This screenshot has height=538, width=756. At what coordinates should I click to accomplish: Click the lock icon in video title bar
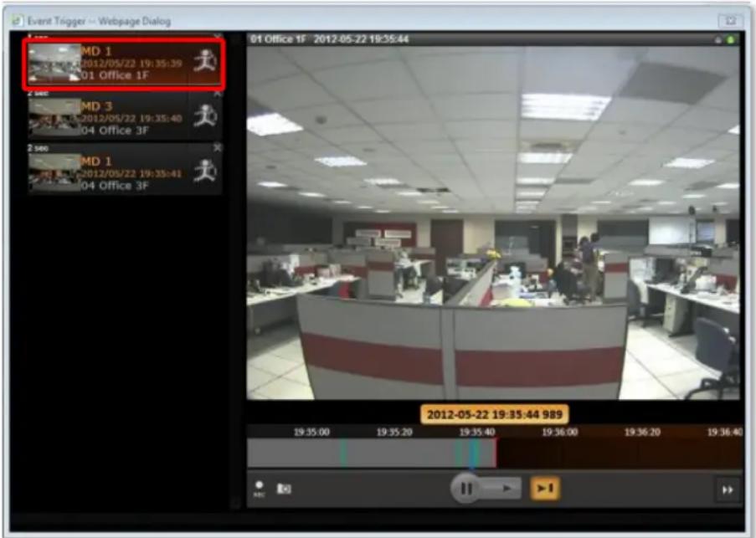pos(718,39)
